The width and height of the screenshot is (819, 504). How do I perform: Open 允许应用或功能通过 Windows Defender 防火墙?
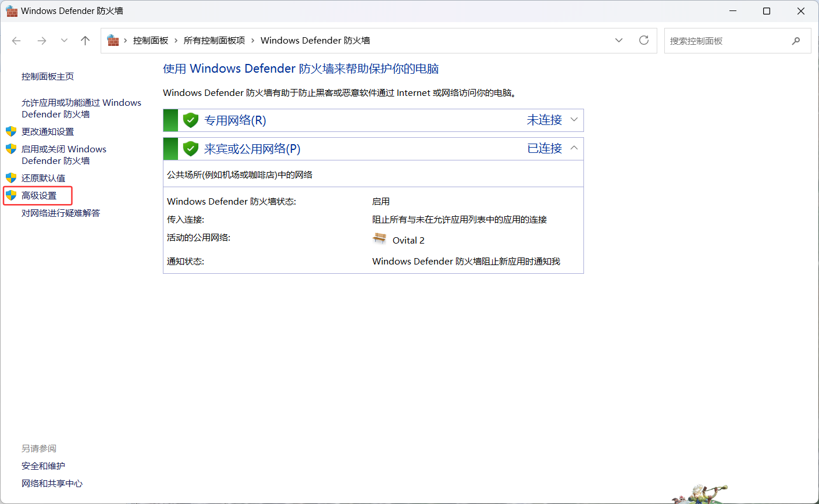tap(81, 108)
